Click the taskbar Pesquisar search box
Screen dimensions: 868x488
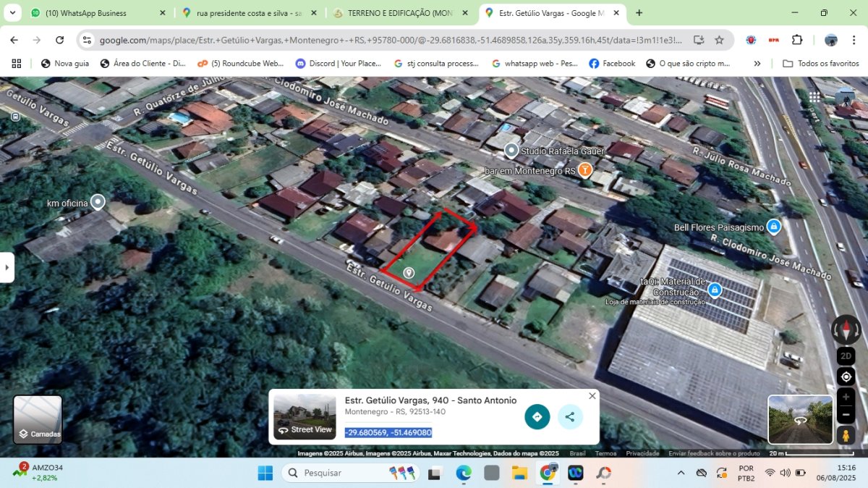[x=351, y=473]
